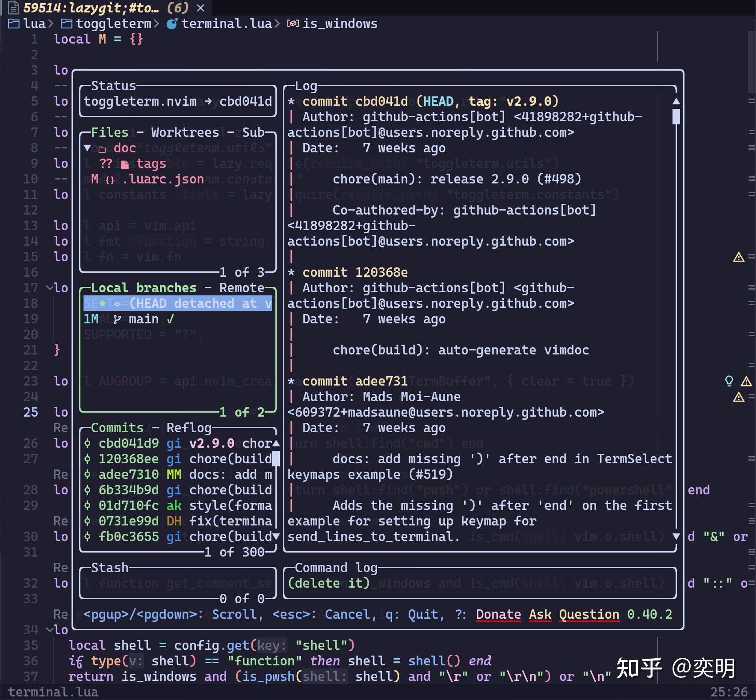Click the checkmark after the main branch
This screenshot has width=756, height=700.
[x=170, y=318]
